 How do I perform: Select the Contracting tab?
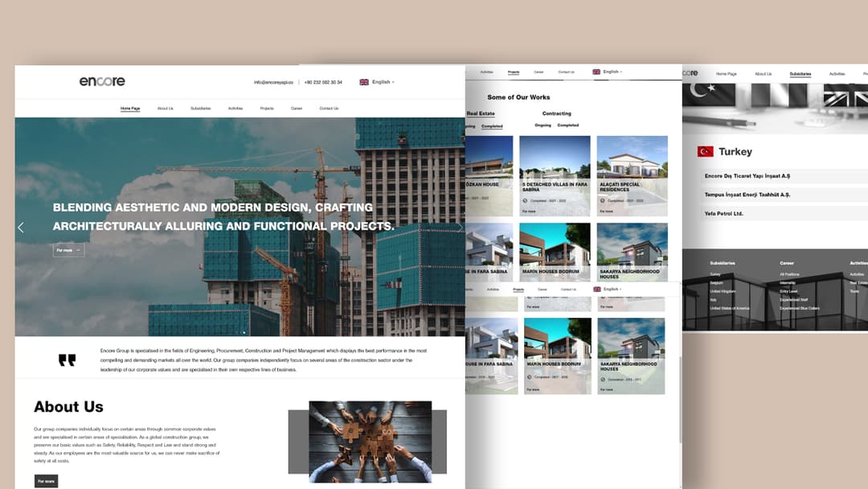556,113
